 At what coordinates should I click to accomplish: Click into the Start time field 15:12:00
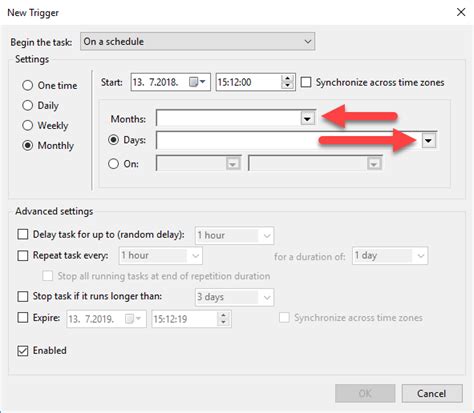(x=248, y=82)
